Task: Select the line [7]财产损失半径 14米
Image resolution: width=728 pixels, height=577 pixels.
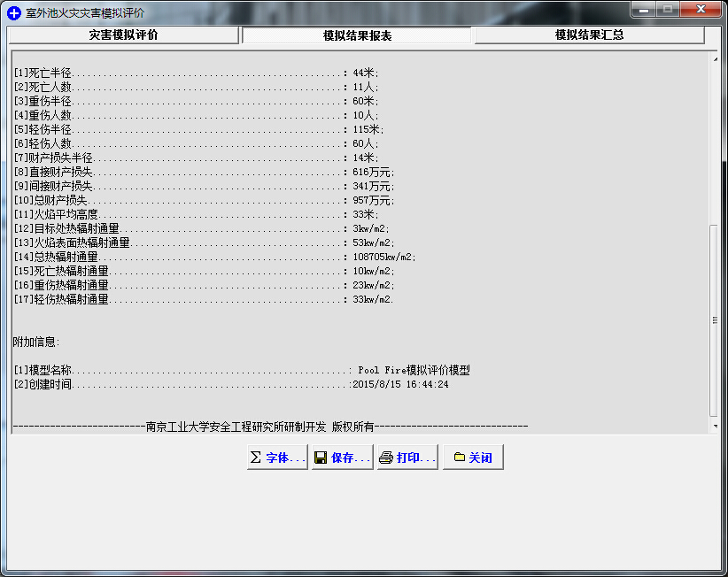Action: (197, 158)
